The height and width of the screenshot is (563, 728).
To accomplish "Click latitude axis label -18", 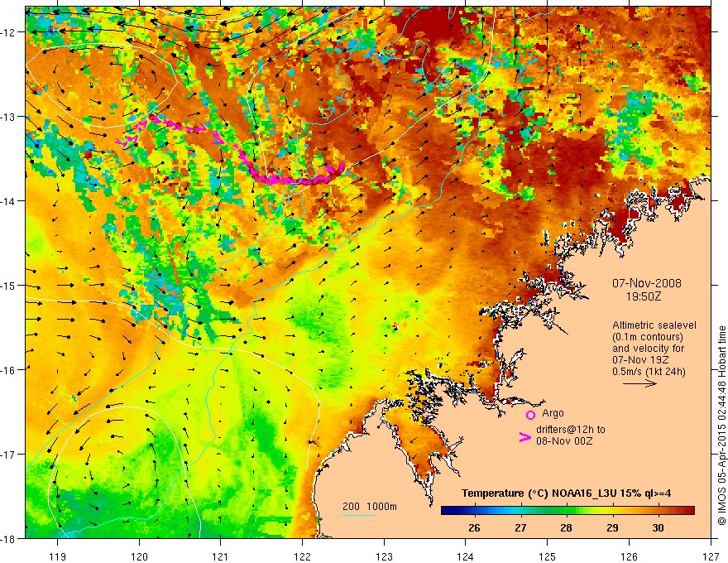I will (8, 539).
